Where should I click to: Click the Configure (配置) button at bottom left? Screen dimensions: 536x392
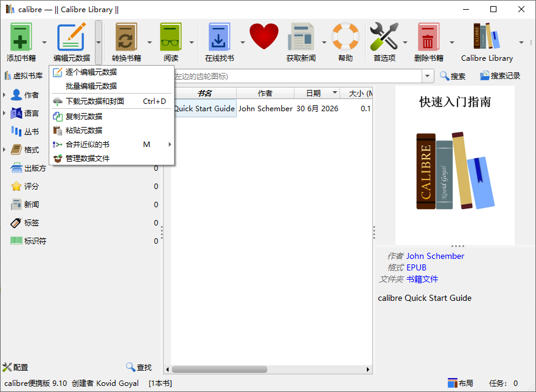15,368
